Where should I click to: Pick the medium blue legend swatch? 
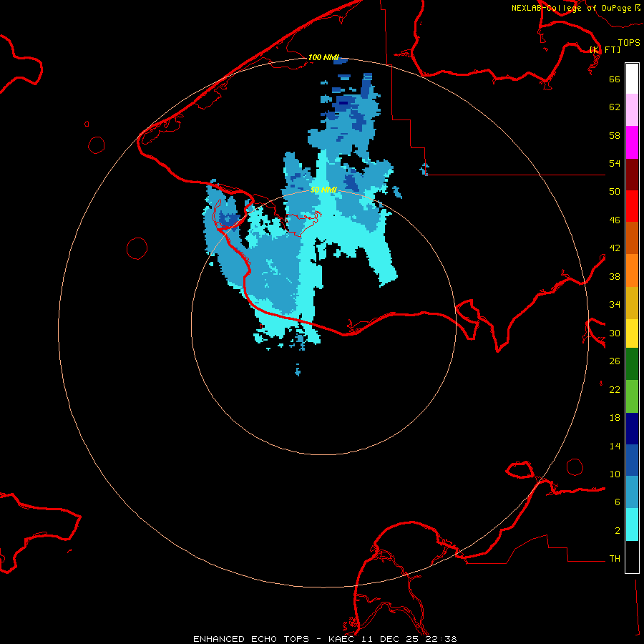[632, 460]
